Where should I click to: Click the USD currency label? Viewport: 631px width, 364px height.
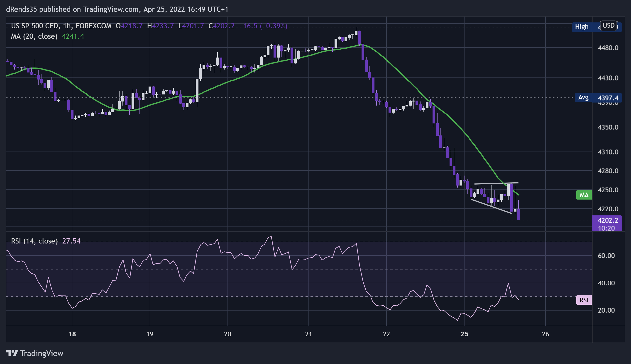pyautogui.click(x=609, y=26)
